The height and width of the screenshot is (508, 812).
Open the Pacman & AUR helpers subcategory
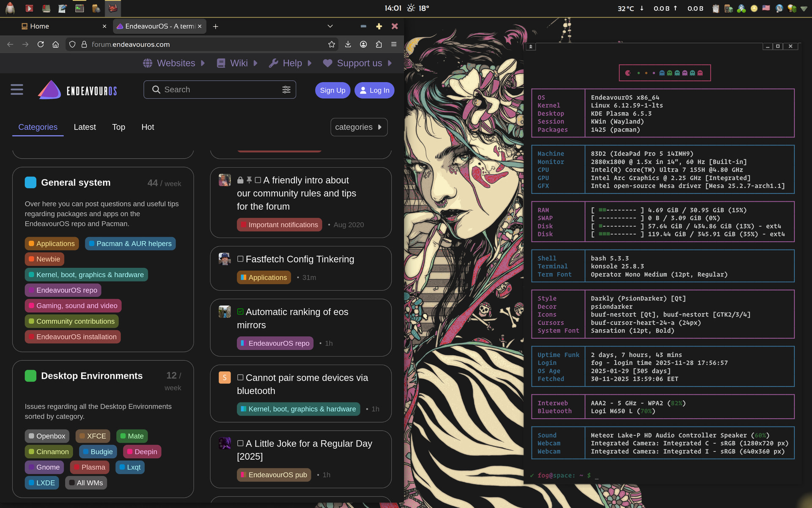point(130,244)
